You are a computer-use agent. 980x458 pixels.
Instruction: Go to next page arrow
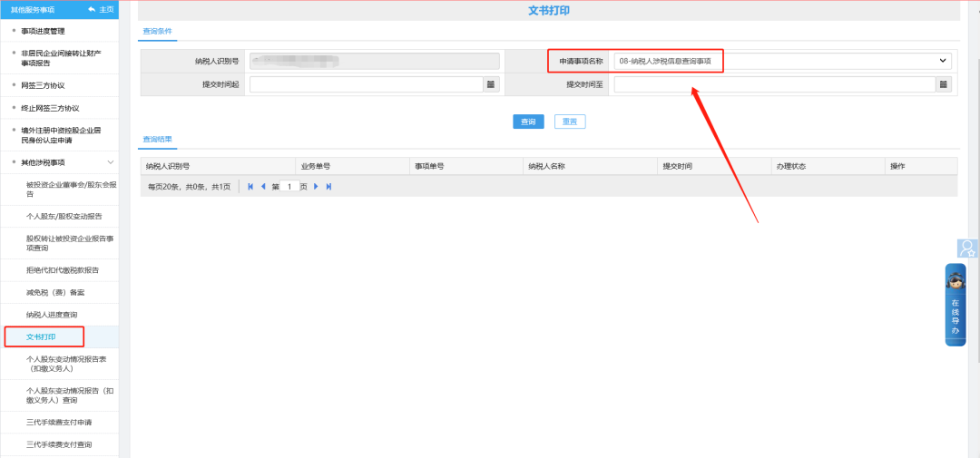[x=317, y=187]
